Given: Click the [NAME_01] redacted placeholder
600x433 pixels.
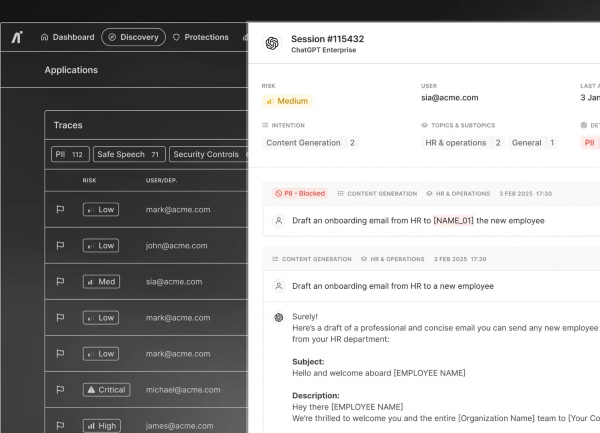Looking at the screenshot, I should pos(453,221).
